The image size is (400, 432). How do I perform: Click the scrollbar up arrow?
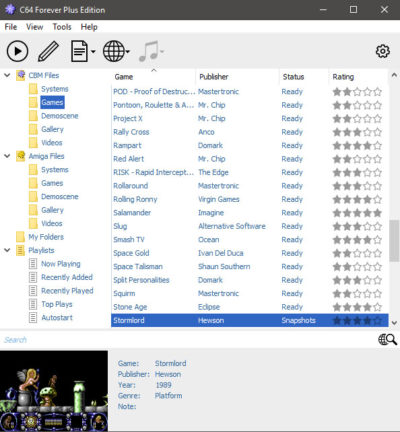tap(394, 75)
